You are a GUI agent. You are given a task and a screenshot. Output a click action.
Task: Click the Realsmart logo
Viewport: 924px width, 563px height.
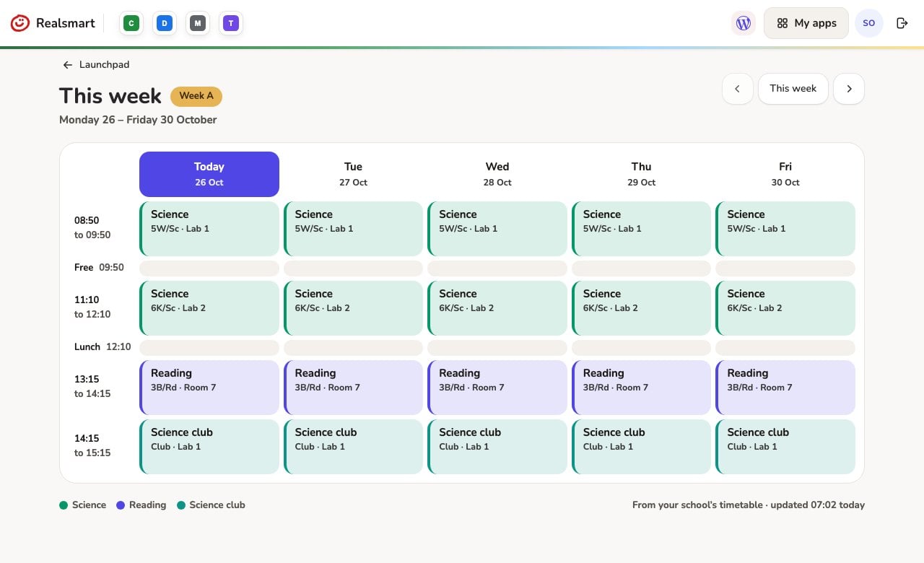pyautogui.click(x=53, y=23)
